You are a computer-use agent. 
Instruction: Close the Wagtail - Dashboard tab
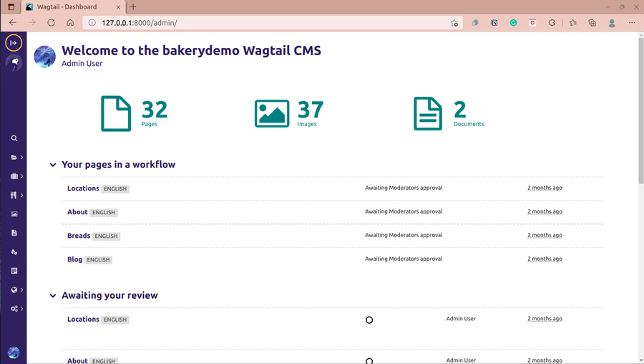point(118,7)
